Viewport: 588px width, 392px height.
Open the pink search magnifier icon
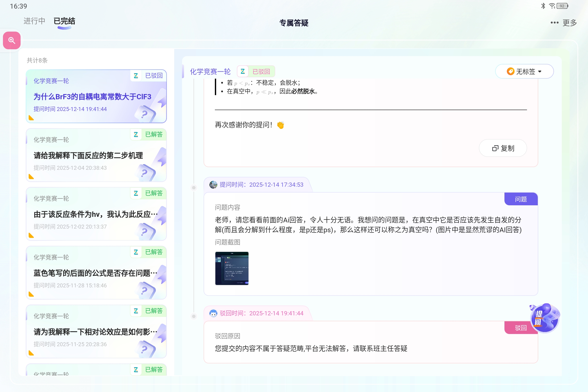pyautogui.click(x=11, y=40)
